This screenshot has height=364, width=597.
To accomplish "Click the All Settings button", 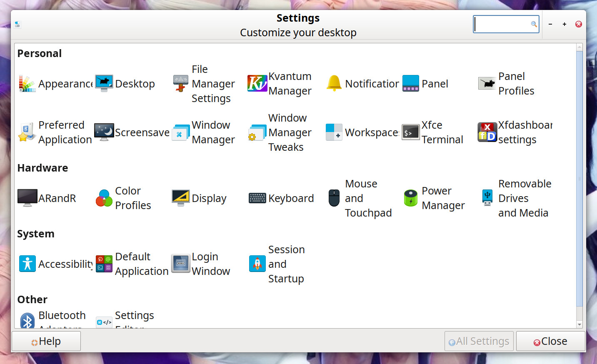I will 480,342.
